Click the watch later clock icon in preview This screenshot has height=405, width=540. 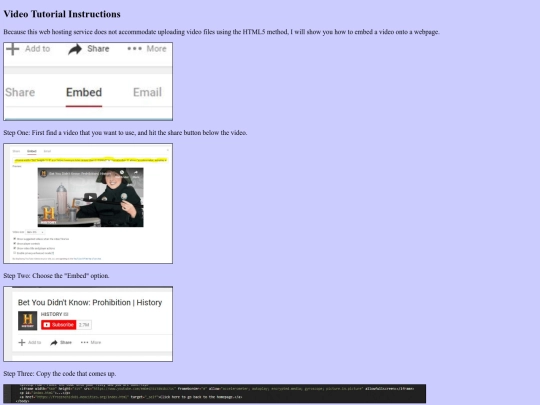pyautogui.click(x=122, y=173)
